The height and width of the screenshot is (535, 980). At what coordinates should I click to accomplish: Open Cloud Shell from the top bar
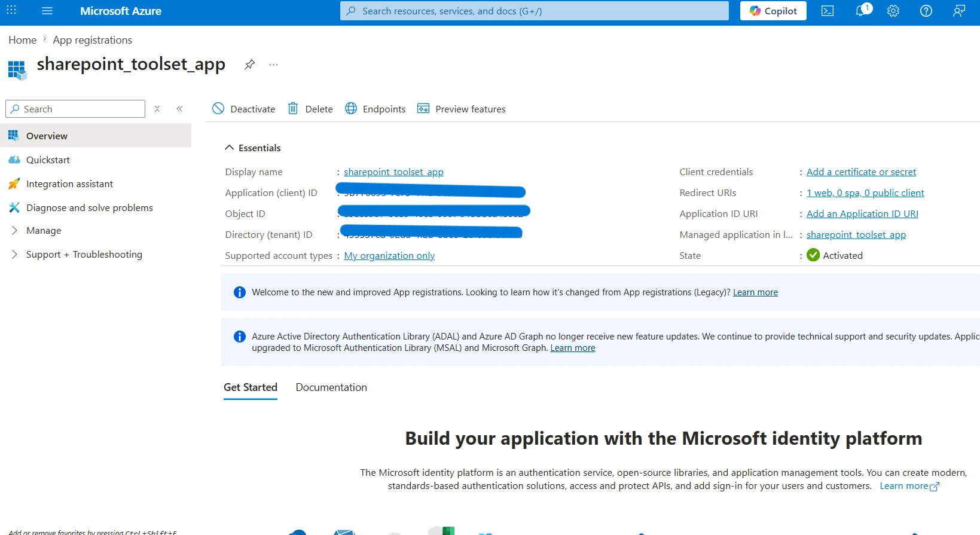tap(828, 11)
